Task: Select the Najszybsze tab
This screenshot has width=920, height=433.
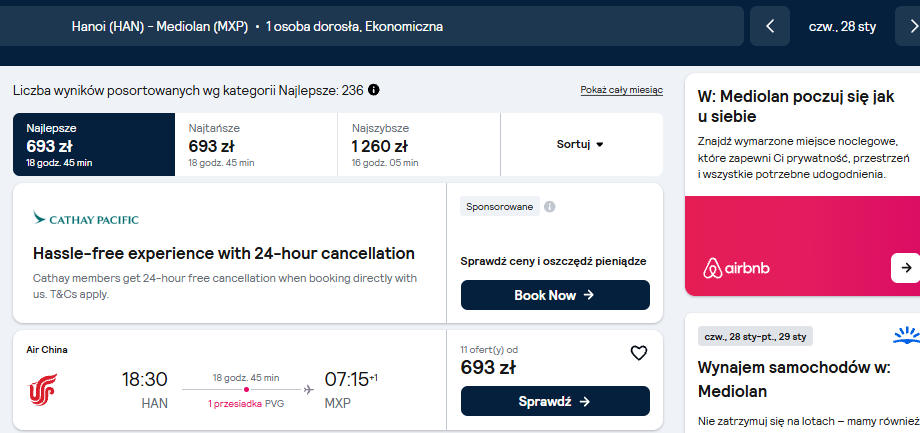Action: point(419,144)
